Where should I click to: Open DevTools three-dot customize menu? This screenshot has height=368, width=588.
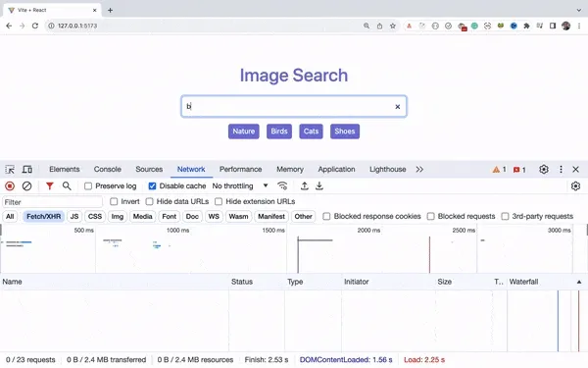(x=561, y=170)
